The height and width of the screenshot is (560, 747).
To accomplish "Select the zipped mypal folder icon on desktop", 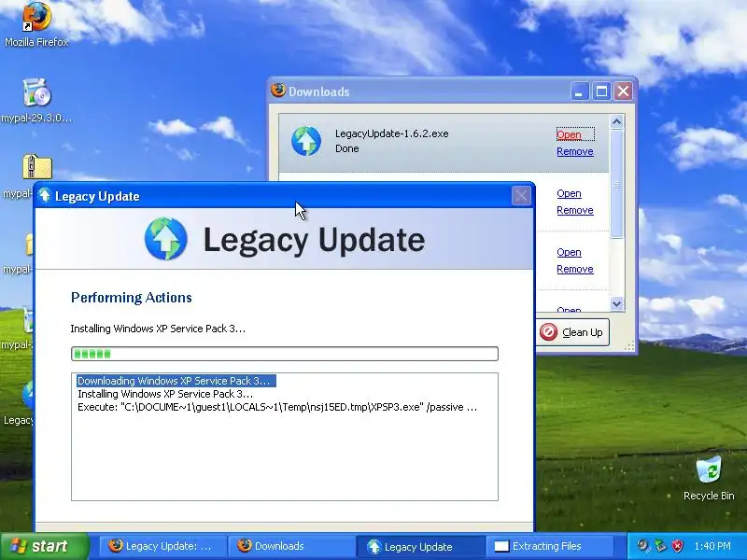I will (36, 167).
